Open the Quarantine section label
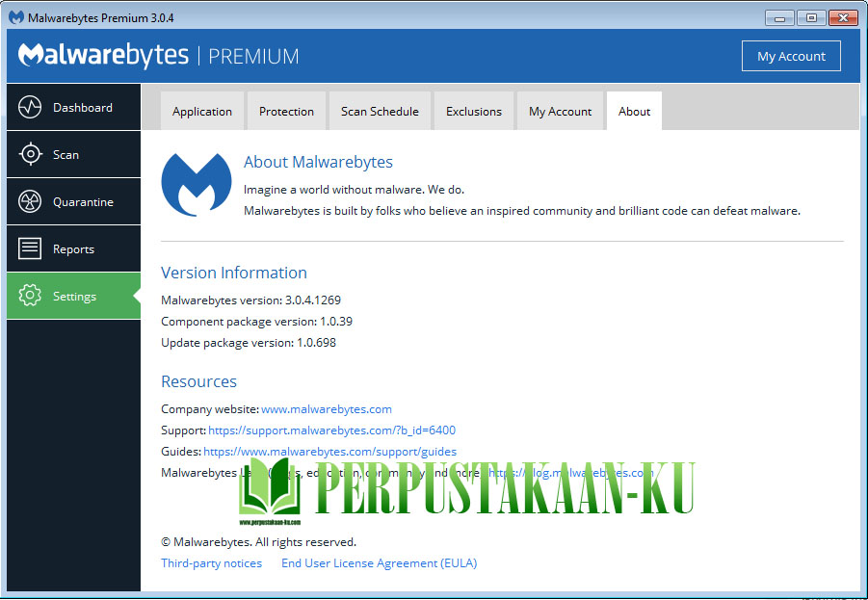The width and height of the screenshot is (868, 600). click(x=83, y=202)
